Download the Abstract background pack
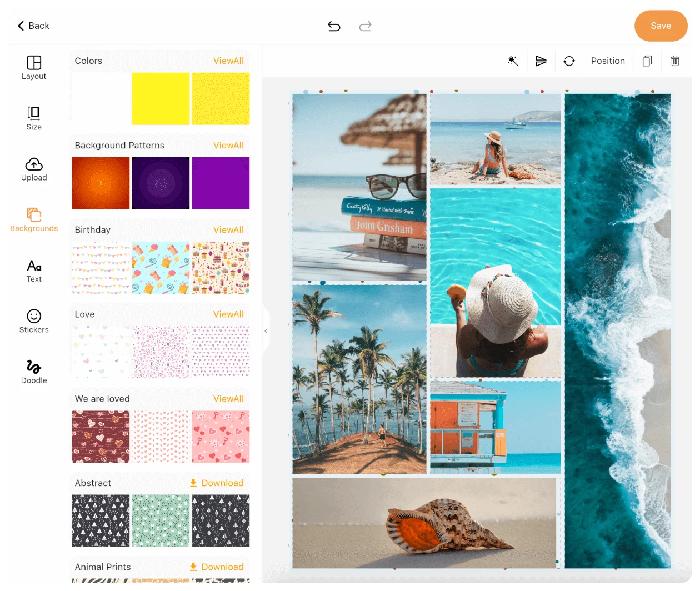The height and width of the screenshot is (591, 700). (x=217, y=483)
